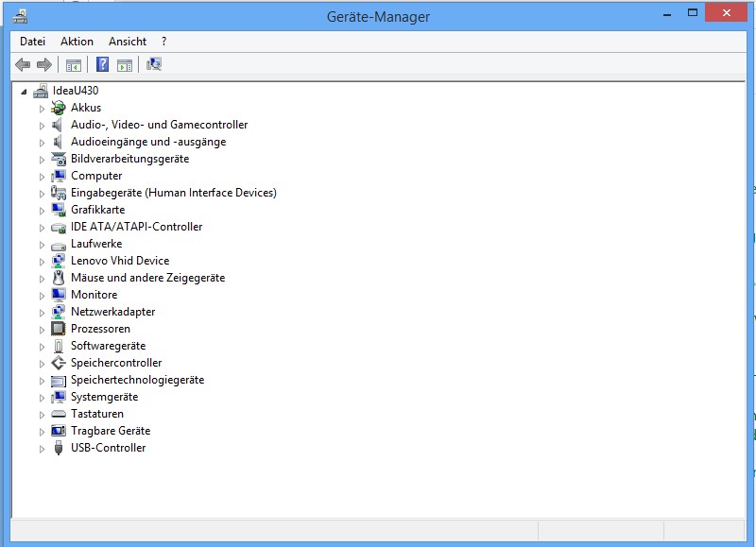The width and height of the screenshot is (756, 547).
Task: Click the Eingabegeräte HID icon
Action: click(x=59, y=193)
